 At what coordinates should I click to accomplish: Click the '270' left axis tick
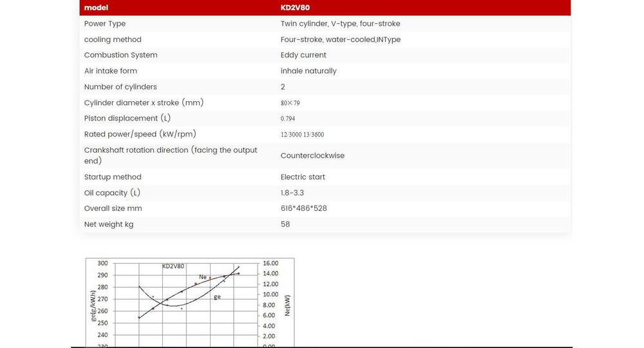102,299
